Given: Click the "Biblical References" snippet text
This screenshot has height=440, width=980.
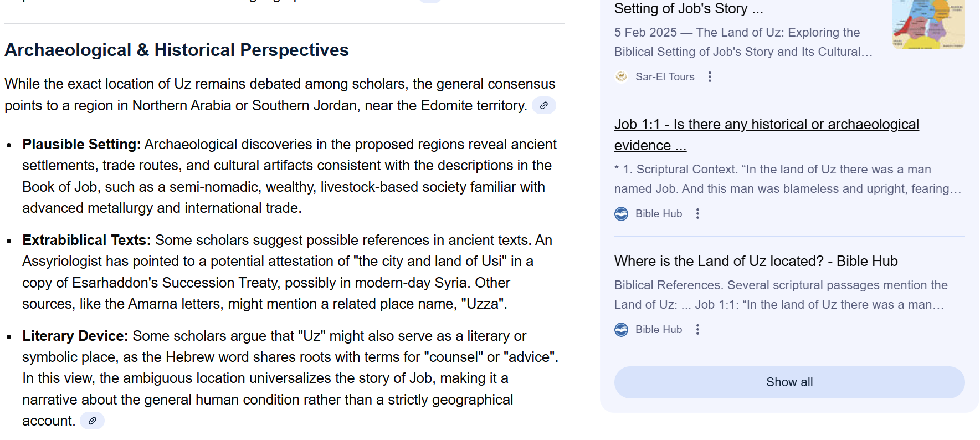Looking at the screenshot, I should click(780, 295).
